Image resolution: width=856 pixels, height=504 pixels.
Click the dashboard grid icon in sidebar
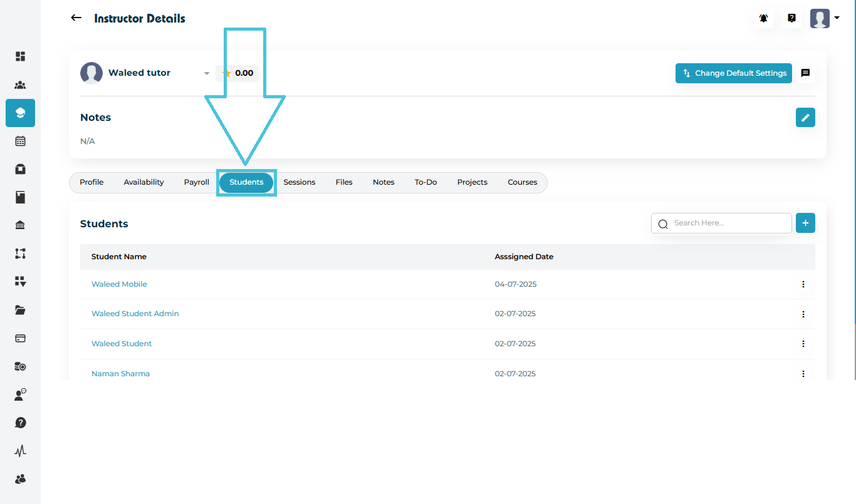pos(20,56)
